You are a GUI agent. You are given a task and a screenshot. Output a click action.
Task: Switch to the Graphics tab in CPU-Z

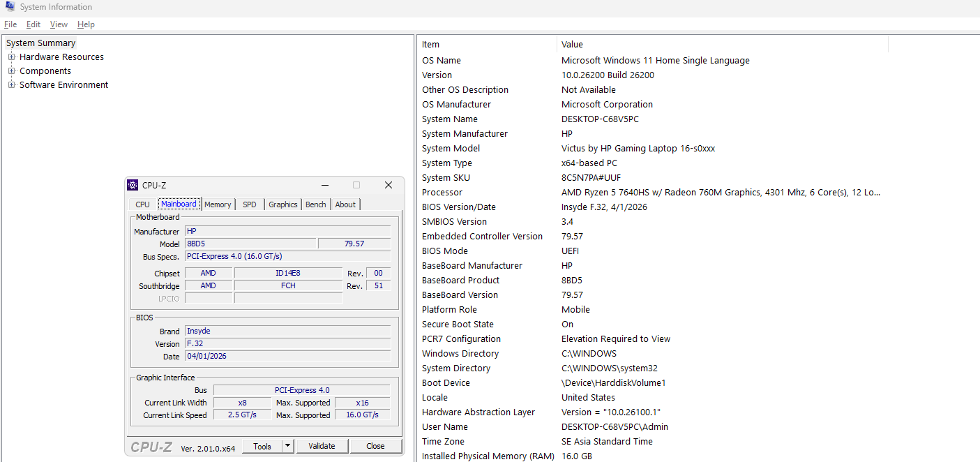(283, 204)
